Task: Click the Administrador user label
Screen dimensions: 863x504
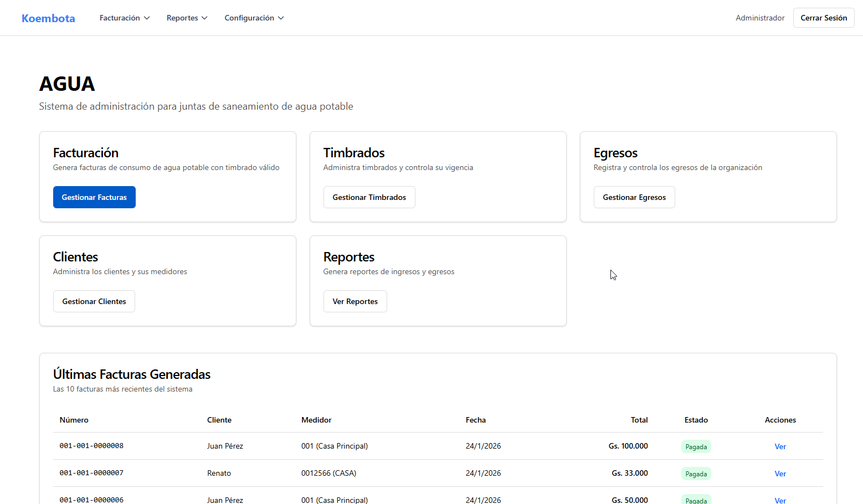Action: pos(760,18)
